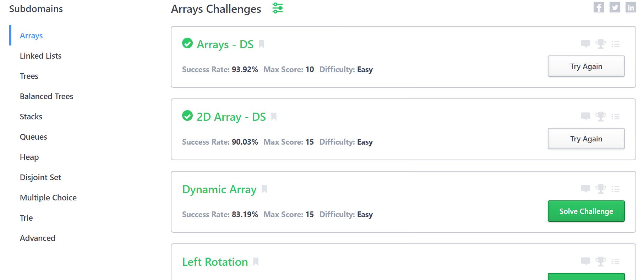The height and width of the screenshot is (280, 644).
Task: Open the 2D Array - DS challenge title
Action: pos(231,117)
